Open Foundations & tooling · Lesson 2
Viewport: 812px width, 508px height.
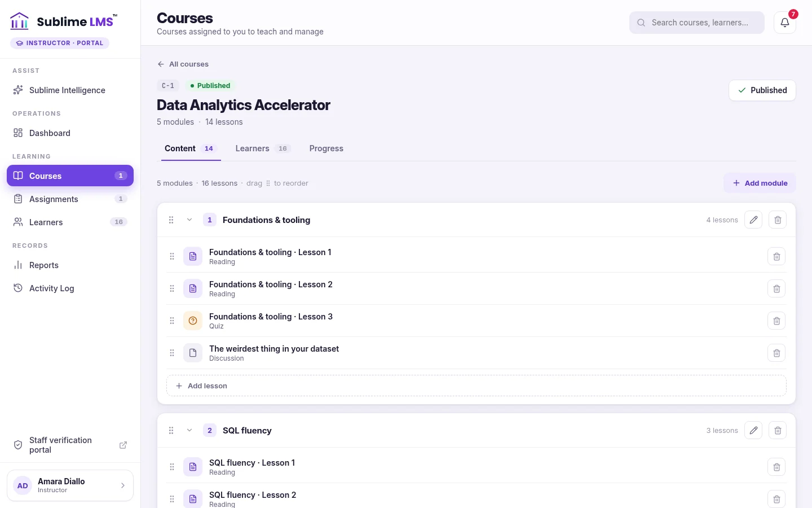point(271,284)
